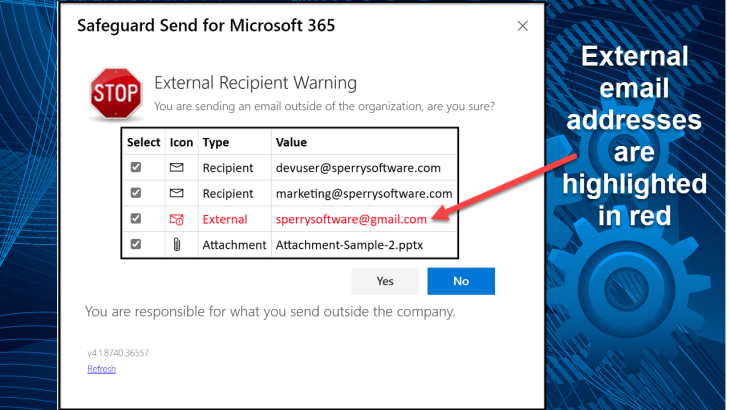The width and height of the screenshot is (730, 410).
Task: Toggle checkbox for marketing@sperrysoftware.com
Action: point(136,193)
